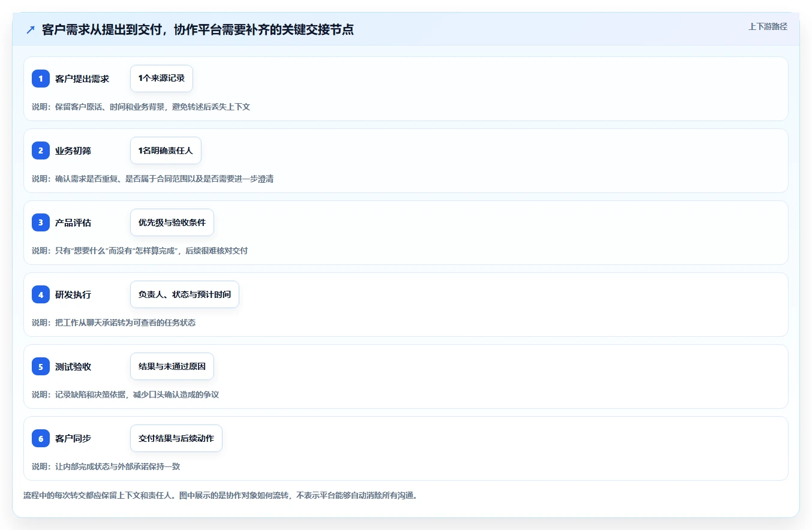Image resolution: width=812 pixels, height=530 pixels.
Task: Select step number 1 badge
Action: pos(41,79)
